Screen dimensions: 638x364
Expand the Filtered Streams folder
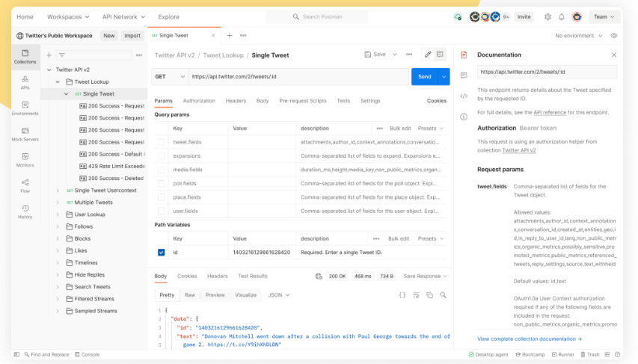point(58,299)
